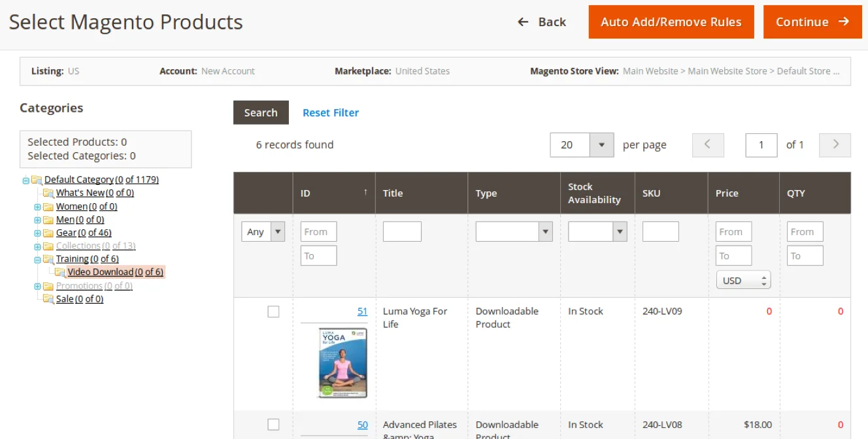Expand the Collections category node
The height and width of the screenshot is (439, 868).
(x=38, y=246)
